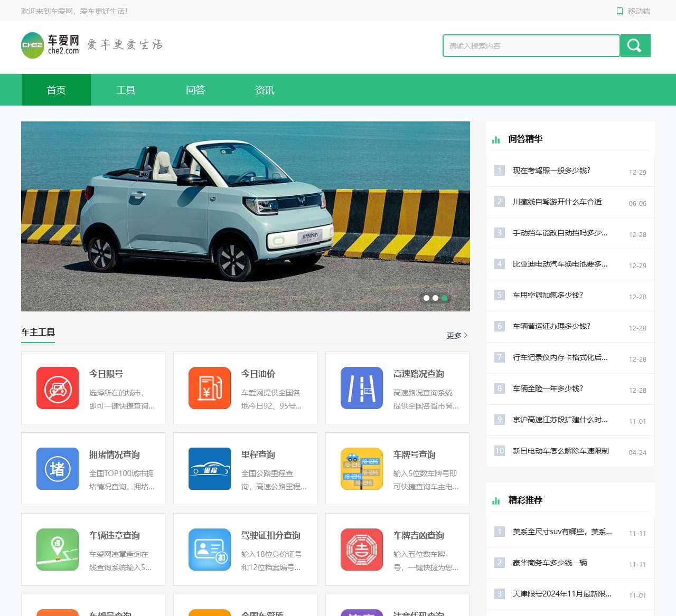Click the 问答精华 bar chart icon
676x616 pixels.
click(x=496, y=139)
